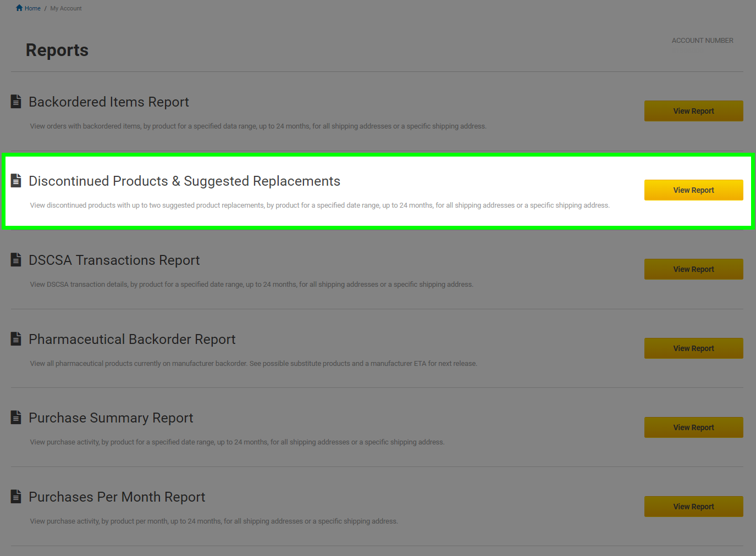This screenshot has height=556, width=756.
Task: Click the Backordered Items Report heading
Action: 109,102
